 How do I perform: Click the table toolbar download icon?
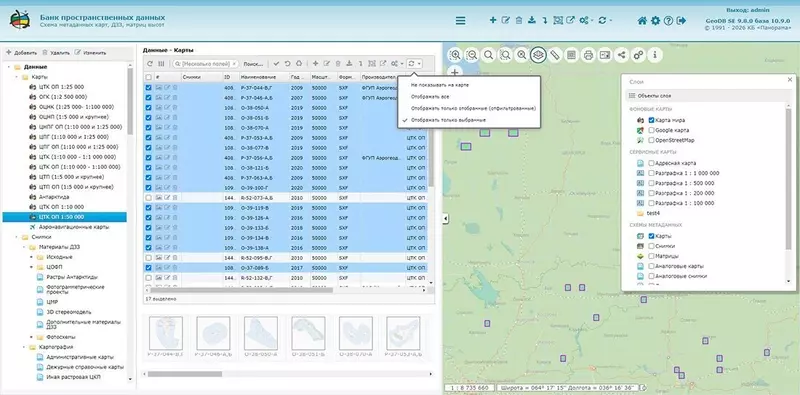tap(349, 63)
